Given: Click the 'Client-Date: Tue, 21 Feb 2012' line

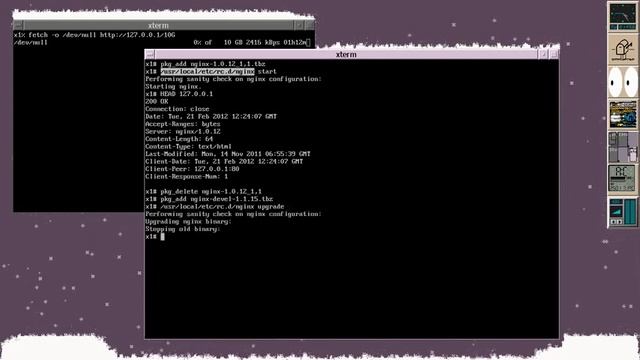Looking at the screenshot, I should [x=224, y=161].
